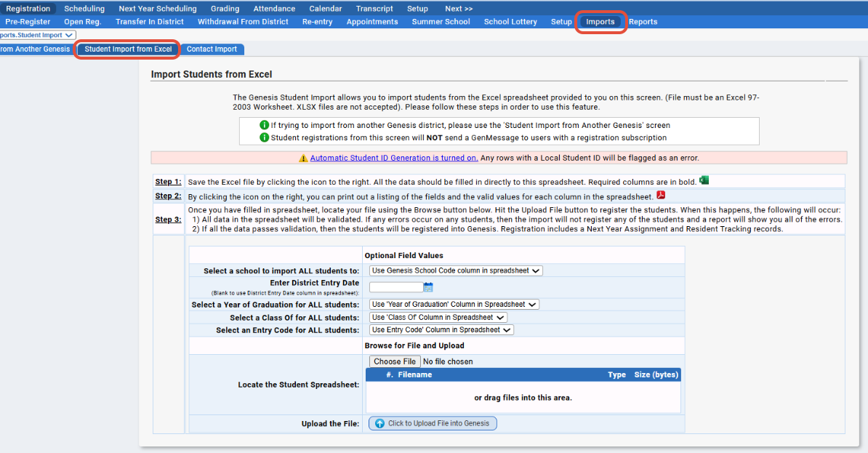The image size is (868, 453).
Task: Show more modules with Next >>
Action: 459,8
